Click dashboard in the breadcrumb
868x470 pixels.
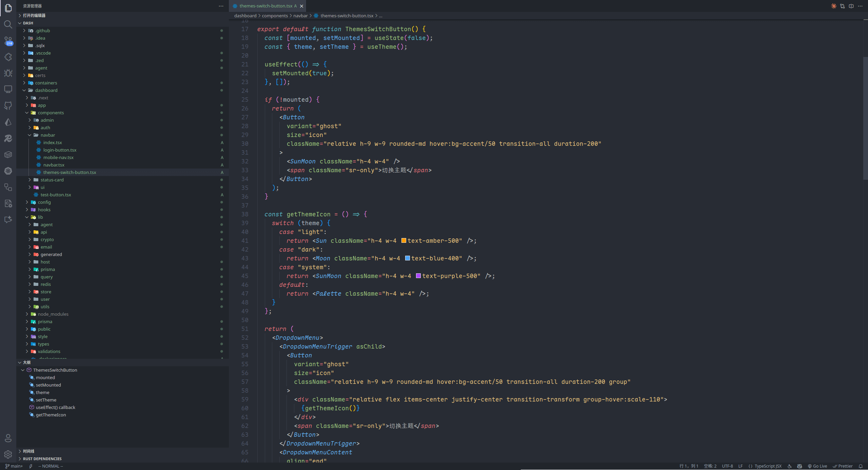tap(245, 16)
